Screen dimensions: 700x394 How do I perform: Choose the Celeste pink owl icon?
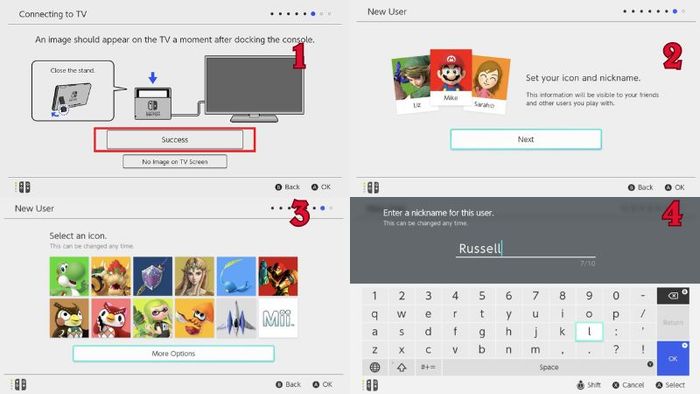coord(111,318)
